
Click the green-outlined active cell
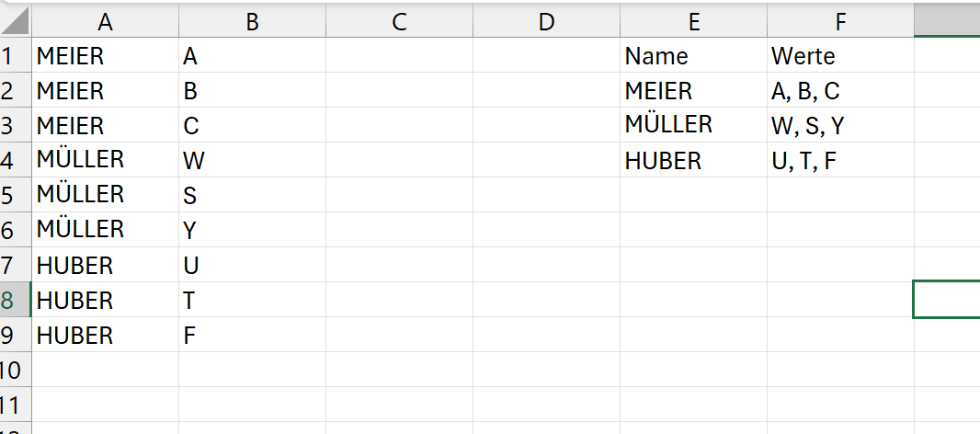click(x=947, y=300)
